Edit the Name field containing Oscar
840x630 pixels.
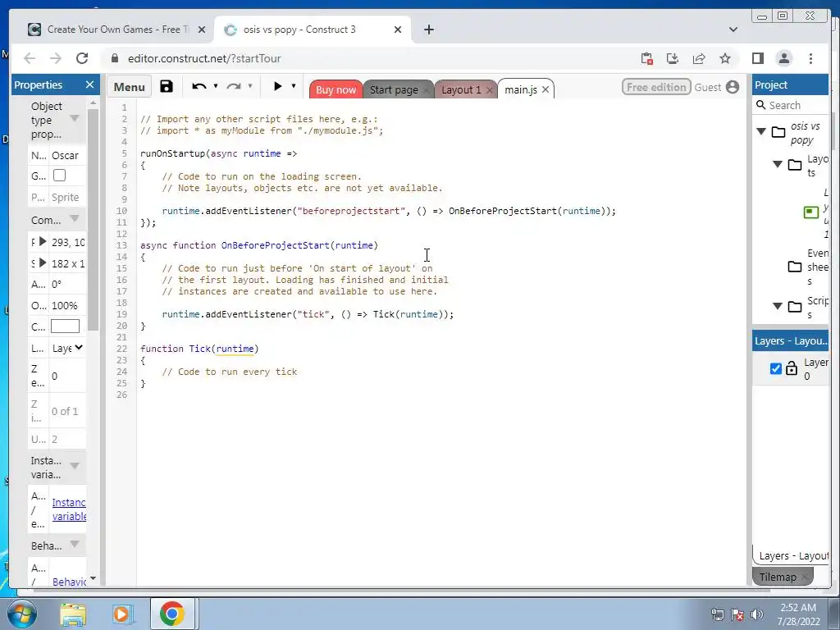point(67,155)
